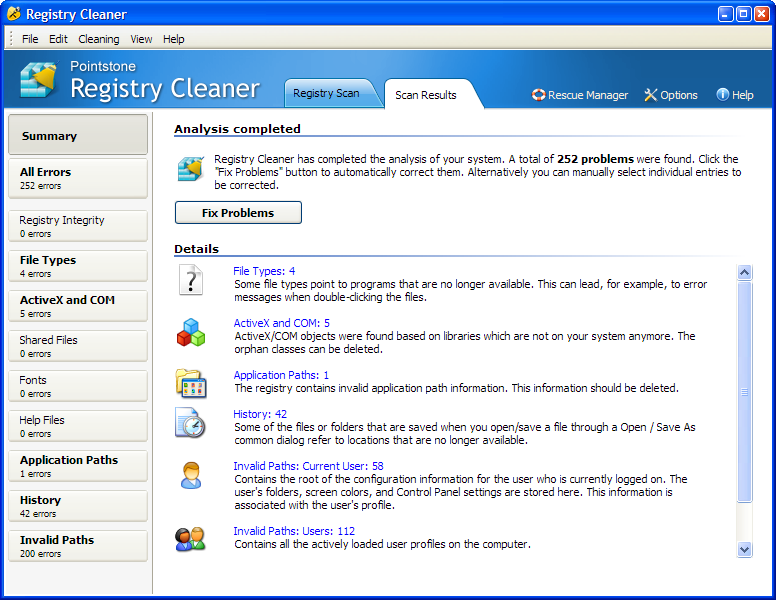The image size is (776, 600).
Task: Click the Analysis completed heading
Action: [237, 129]
